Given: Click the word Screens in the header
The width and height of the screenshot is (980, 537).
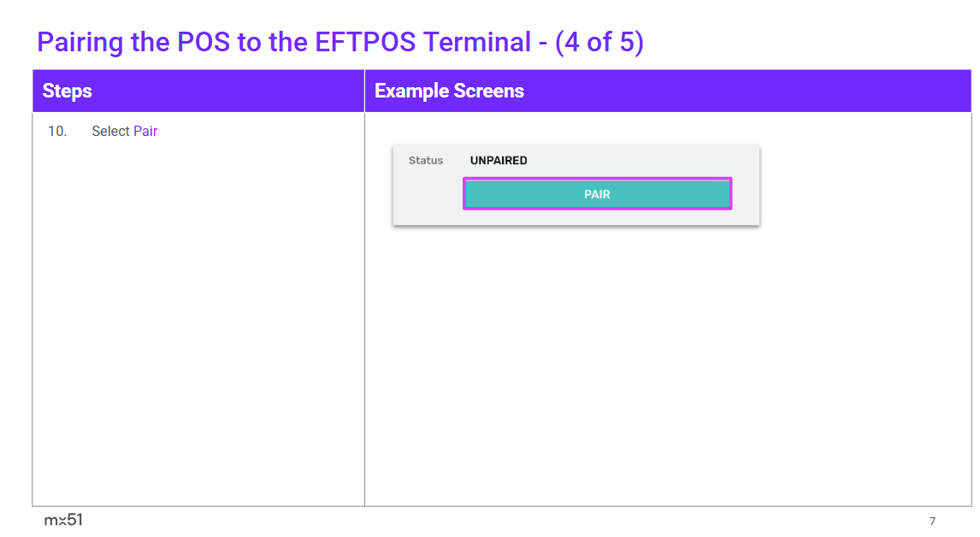Looking at the screenshot, I should point(489,91).
